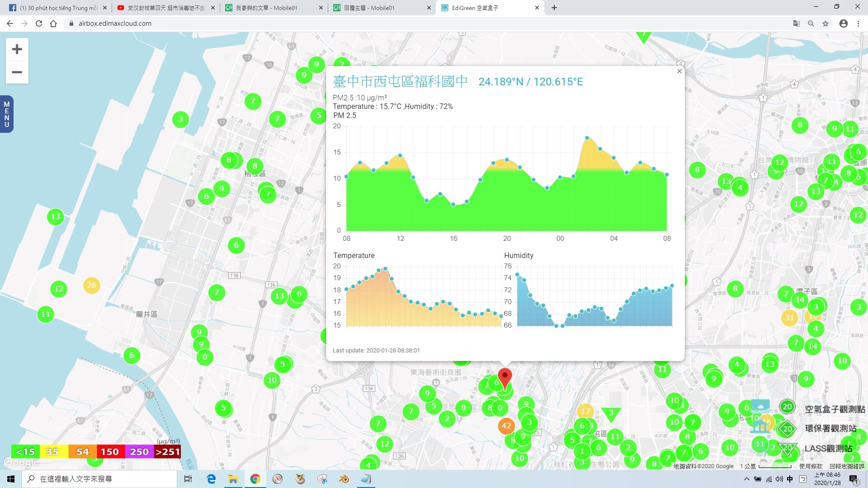
Task: Toggle LASS觀測站 layer in legend
Action: pyautogui.click(x=816, y=448)
